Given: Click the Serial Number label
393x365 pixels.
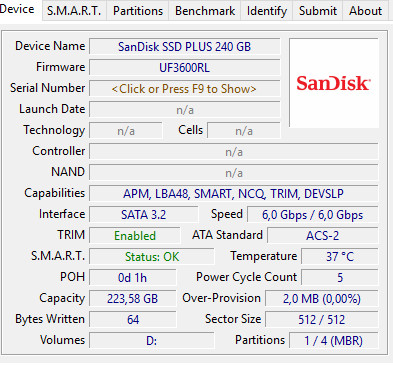Looking at the screenshot, I should coord(48,88).
